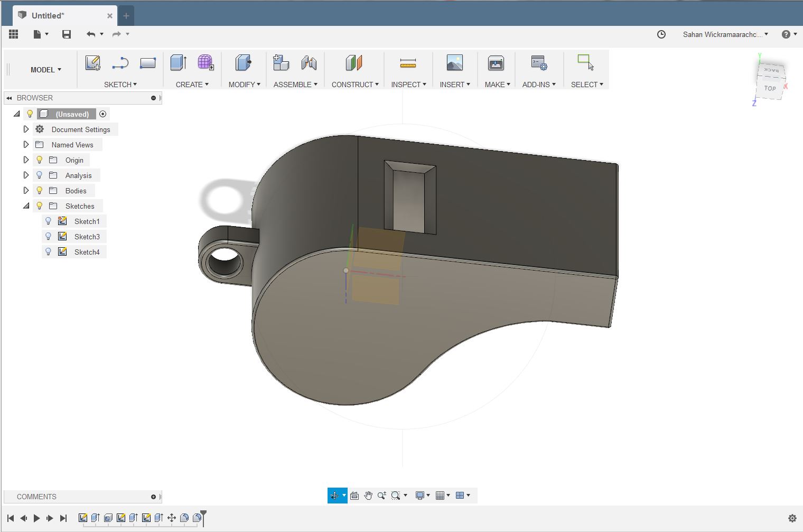Select the Extrude tool icon
The height and width of the screenshot is (532, 803).
coord(179,63)
